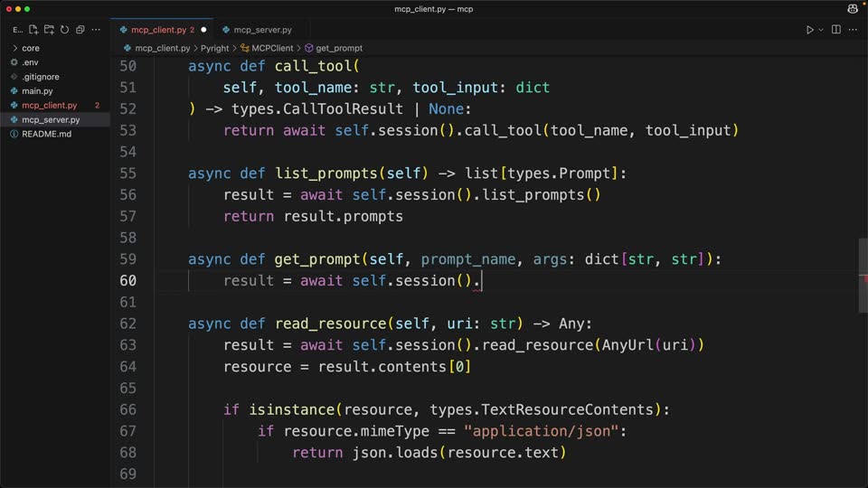Open editor more actions ellipsis at top right

tap(853, 29)
